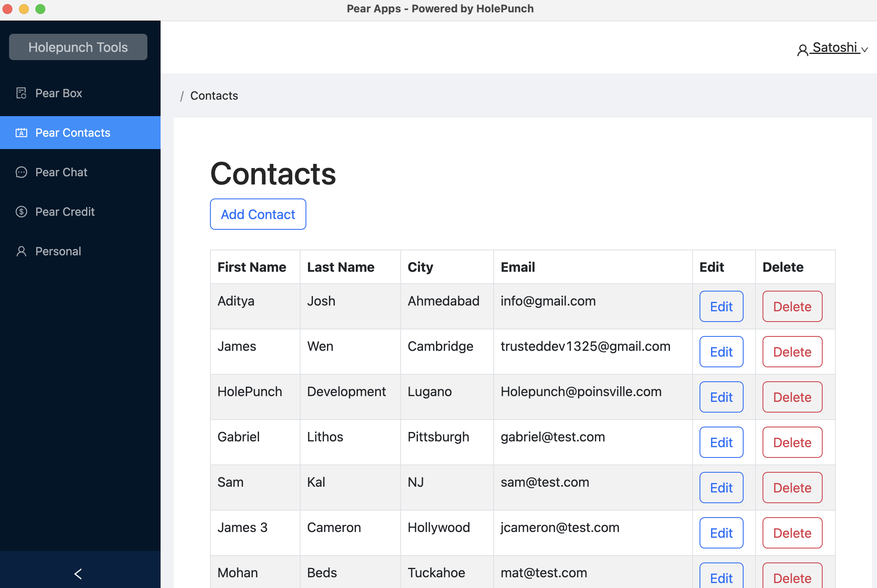The width and height of the screenshot is (877, 588).
Task: Click the Add Contact button
Action: [258, 214]
